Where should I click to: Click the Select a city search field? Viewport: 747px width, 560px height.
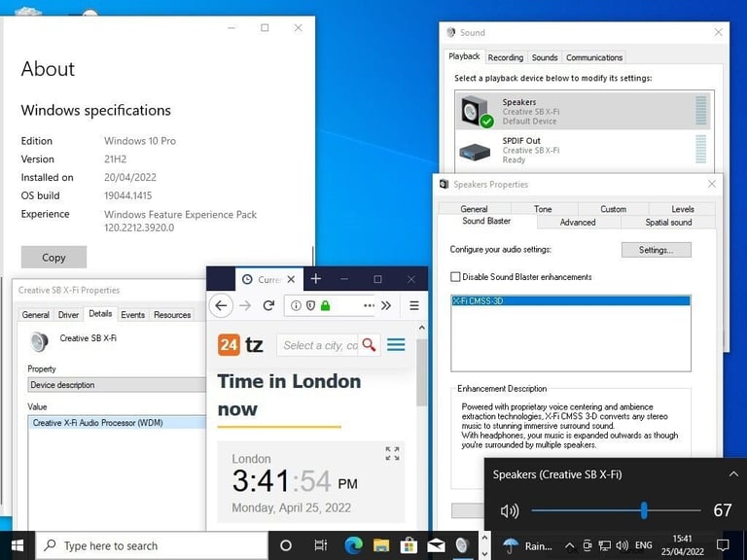[x=318, y=345]
